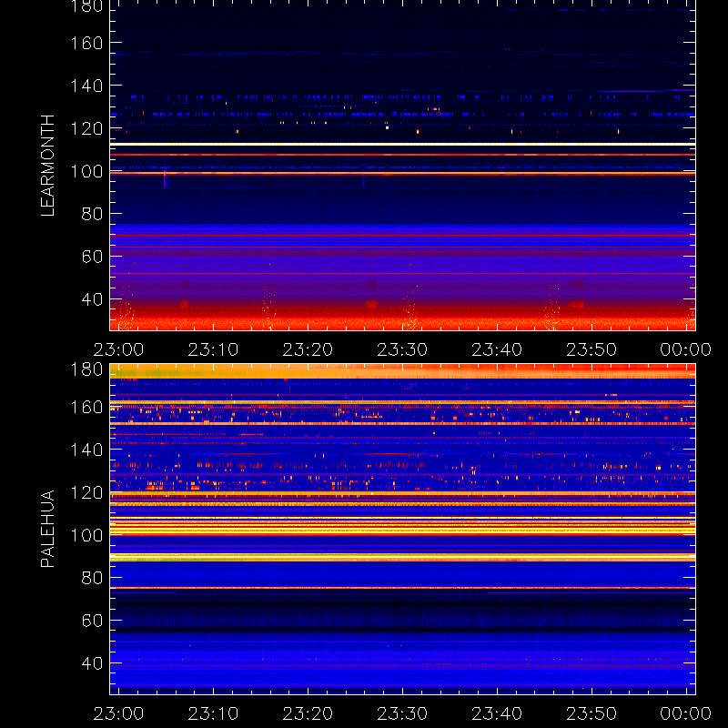Select the 140 tick label on Learmonth axis

[86, 86]
